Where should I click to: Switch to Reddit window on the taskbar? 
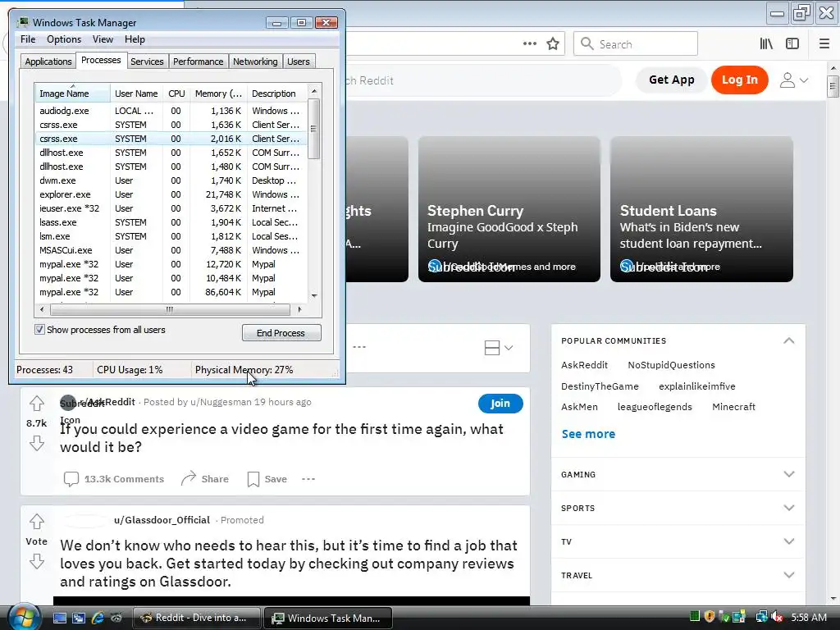tap(197, 618)
